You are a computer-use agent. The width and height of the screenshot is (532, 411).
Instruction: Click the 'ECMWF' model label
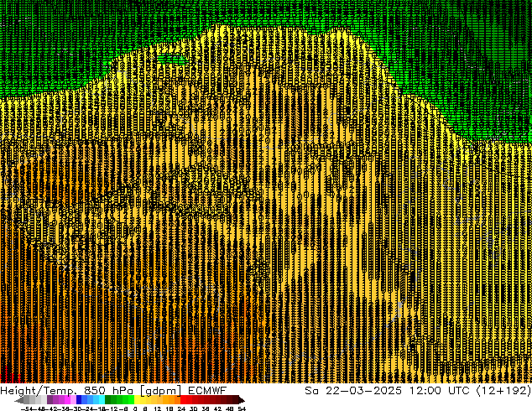(207, 391)
